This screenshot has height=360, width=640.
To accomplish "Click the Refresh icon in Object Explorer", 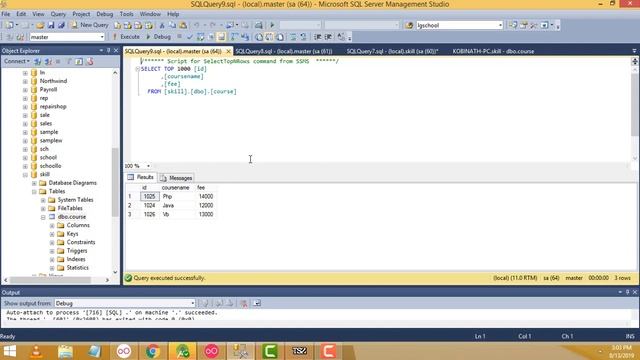I will click(x=79, y=61).
